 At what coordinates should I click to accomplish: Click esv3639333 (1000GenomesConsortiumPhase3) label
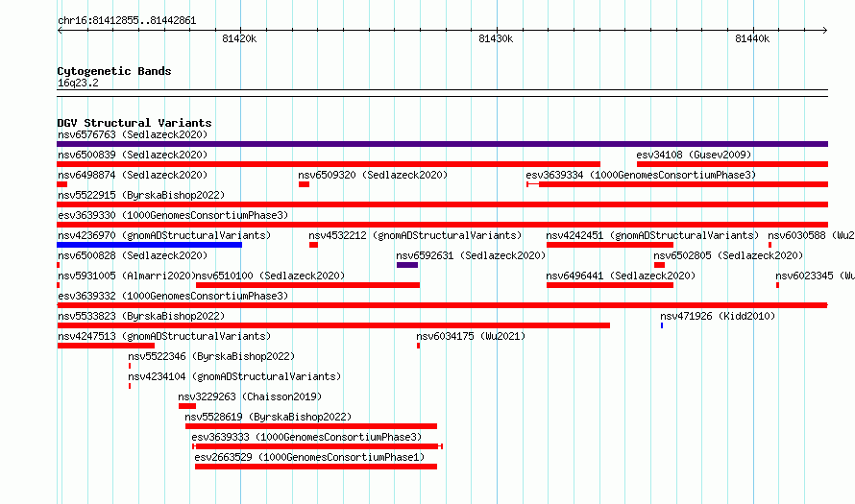306,437
